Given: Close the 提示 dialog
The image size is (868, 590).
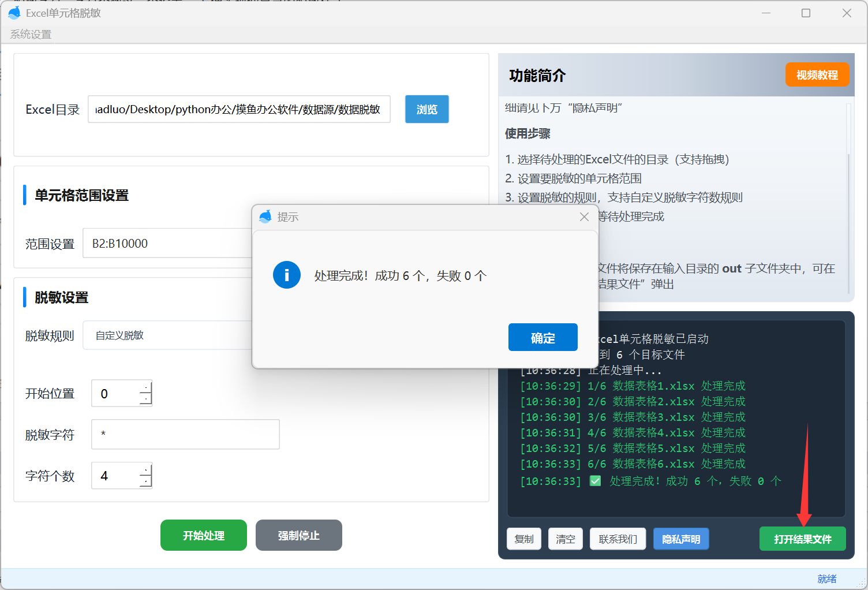Looking at the screenshot, I should click(584, 216).
